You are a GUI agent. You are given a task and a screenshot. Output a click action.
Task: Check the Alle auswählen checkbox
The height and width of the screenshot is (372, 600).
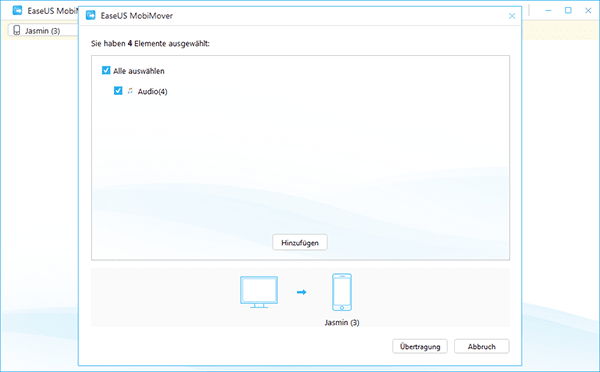pyautogui.click(x=106, y=70)
